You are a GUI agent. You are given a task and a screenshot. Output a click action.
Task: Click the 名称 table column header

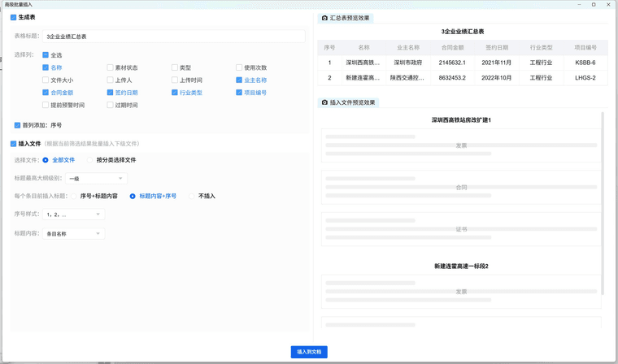(x=363, y=48)
